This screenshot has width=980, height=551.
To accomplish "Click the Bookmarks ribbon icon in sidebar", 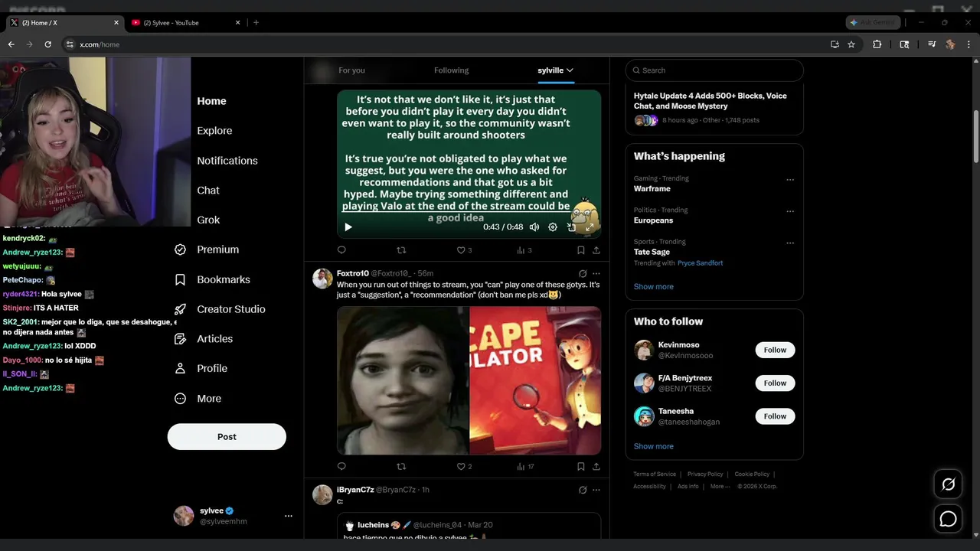I will 181,279.
